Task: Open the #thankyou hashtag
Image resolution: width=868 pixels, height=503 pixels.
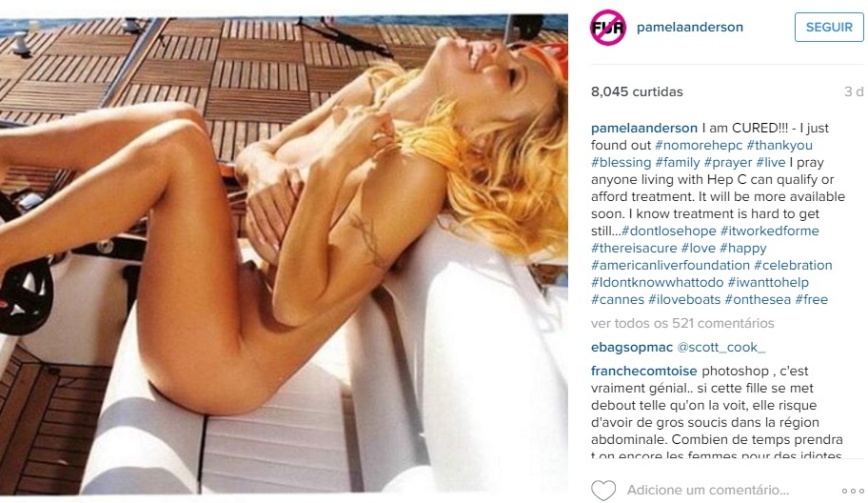Action: 779,145
